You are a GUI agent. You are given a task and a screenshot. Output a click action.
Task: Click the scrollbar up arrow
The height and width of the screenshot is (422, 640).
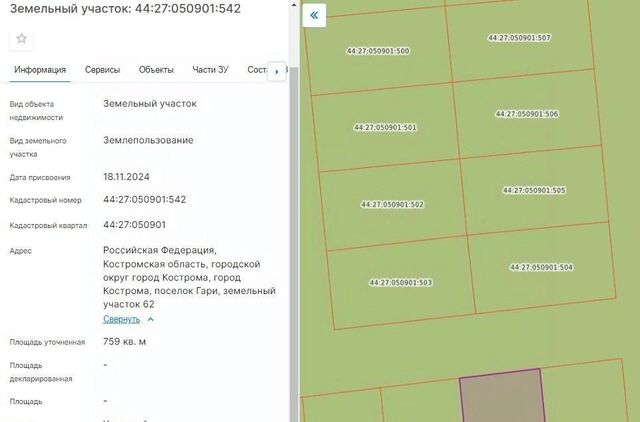click(x=294, y=5)
